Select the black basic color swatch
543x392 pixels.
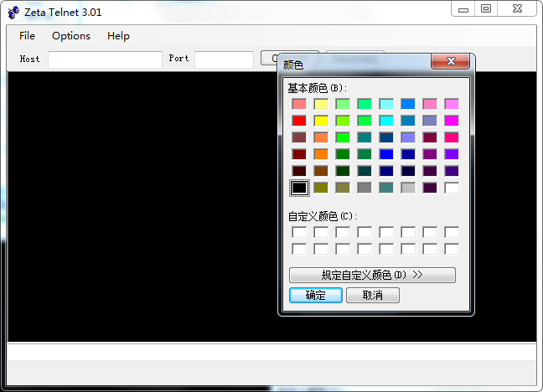[299, 188]
